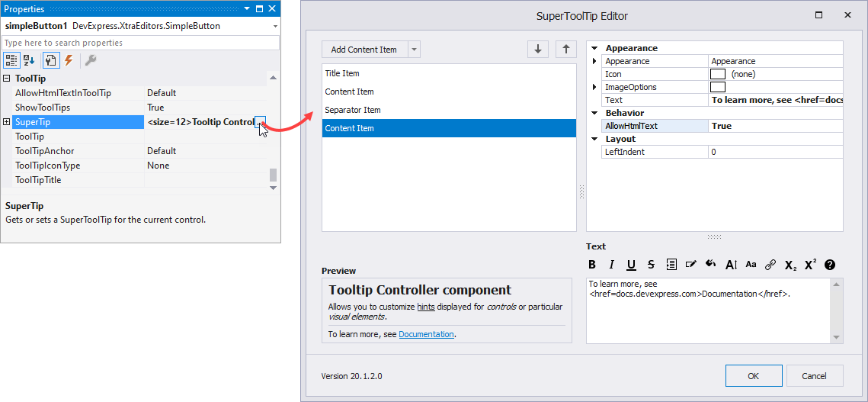Select the ToolTipAnchor property row

pos(139,151)
